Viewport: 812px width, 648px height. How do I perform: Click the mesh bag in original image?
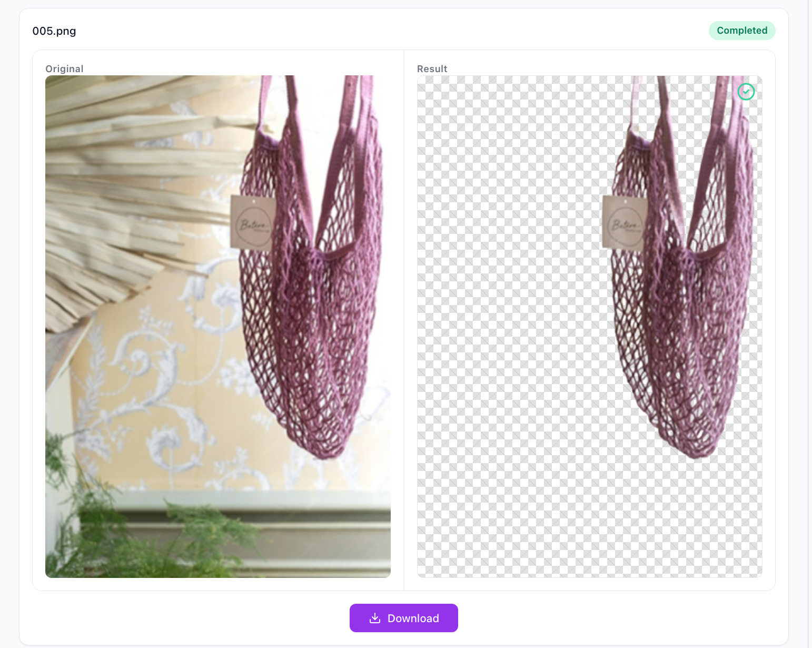point(311,316)
